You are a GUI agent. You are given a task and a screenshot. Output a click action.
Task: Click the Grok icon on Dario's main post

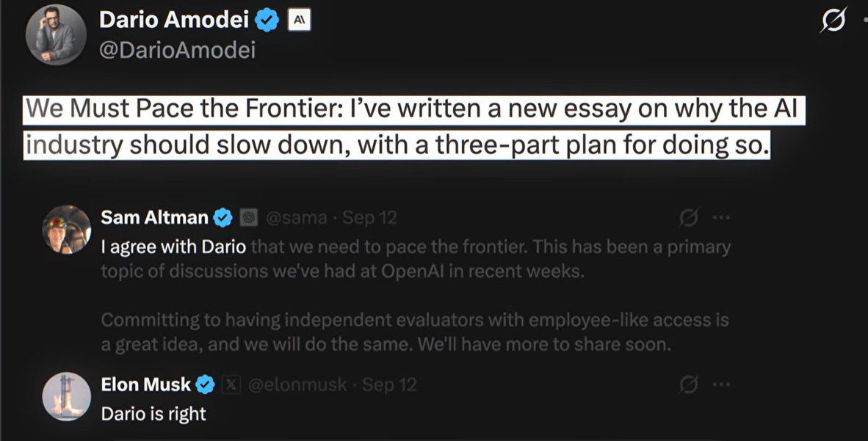(x=833, y=21)
